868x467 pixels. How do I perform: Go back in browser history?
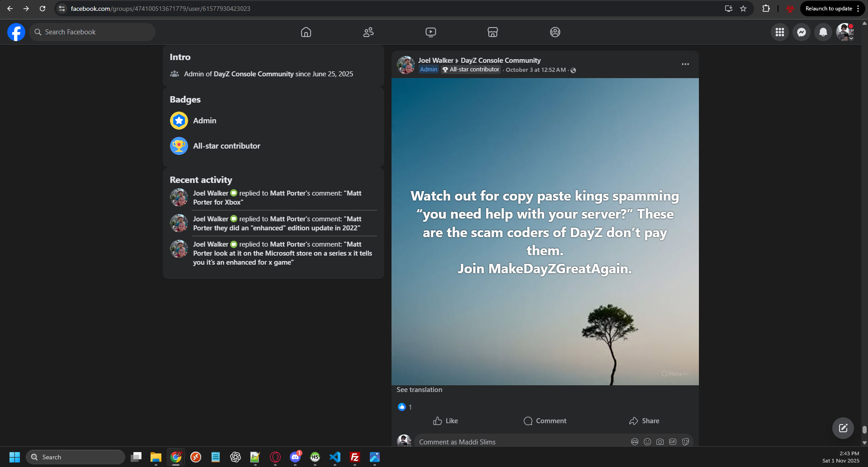point(10,9)
